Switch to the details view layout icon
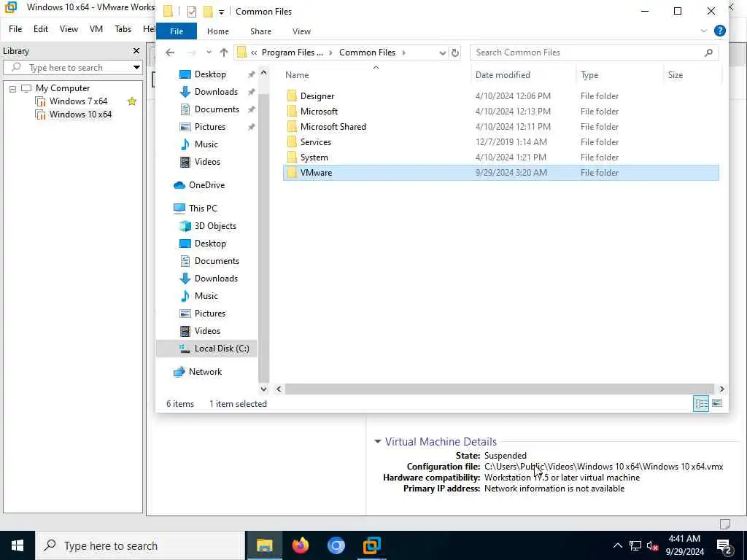 pos(701,404)
